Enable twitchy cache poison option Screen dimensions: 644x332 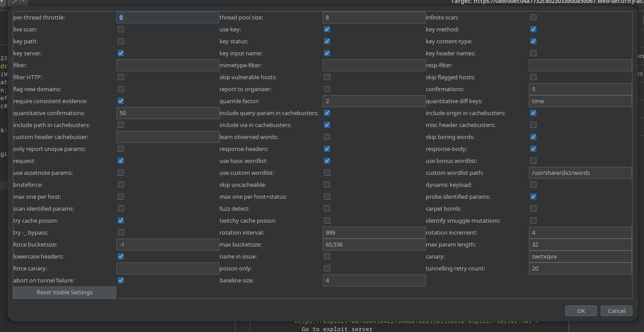(327, 220)
